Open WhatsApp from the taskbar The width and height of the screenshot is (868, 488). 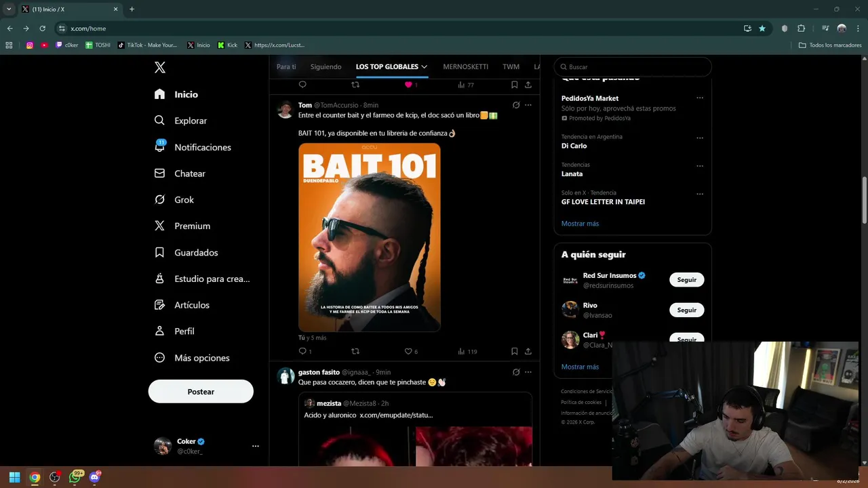[75, 477]
